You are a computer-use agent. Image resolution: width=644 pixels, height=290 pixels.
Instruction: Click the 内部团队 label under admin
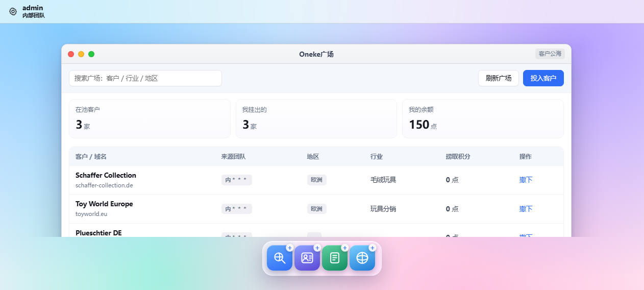(x=34, y=15)
